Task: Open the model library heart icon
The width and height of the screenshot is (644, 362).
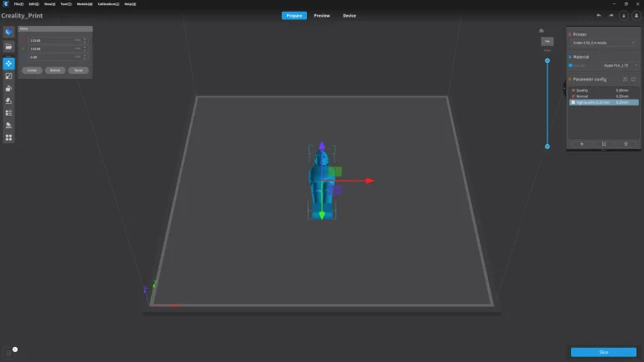Action: [x=8, y=32]
